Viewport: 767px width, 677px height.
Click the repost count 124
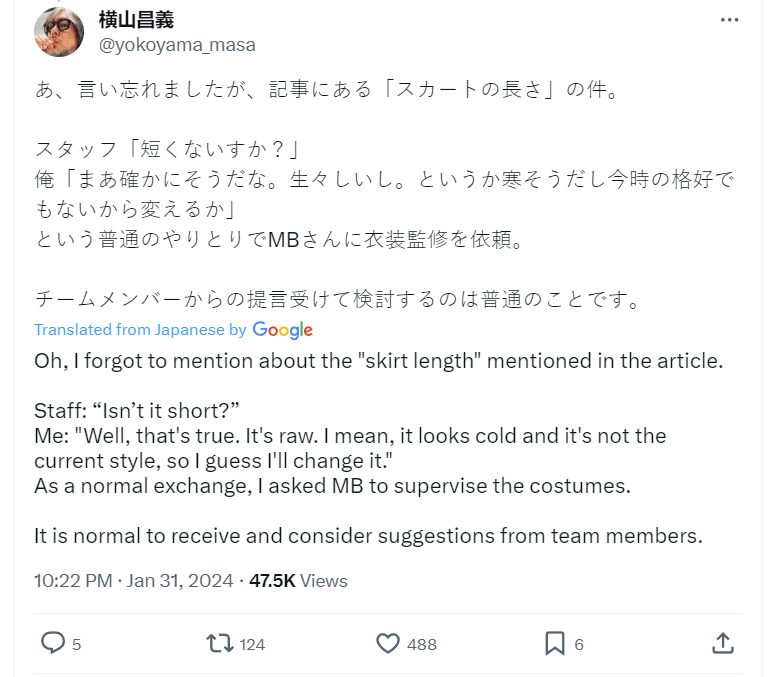252,644
